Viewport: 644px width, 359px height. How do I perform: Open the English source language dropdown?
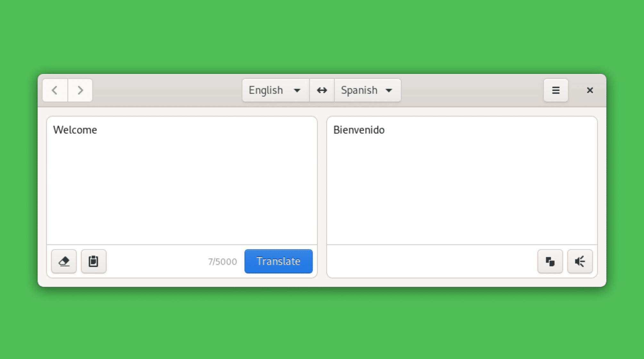point(276,90)
